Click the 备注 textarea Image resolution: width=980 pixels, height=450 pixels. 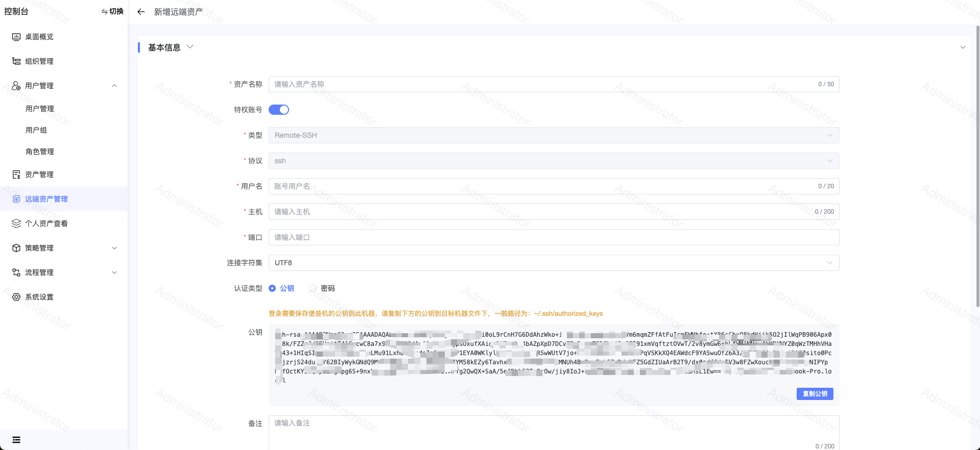coord(554,433)
